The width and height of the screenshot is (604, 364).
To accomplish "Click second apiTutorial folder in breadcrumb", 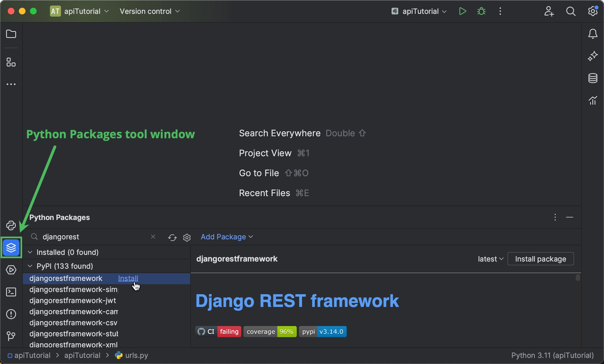I will click(x=82, y=355).
